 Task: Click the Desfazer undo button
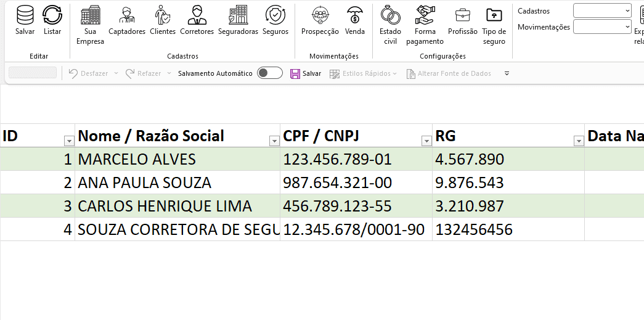(88, 73)
